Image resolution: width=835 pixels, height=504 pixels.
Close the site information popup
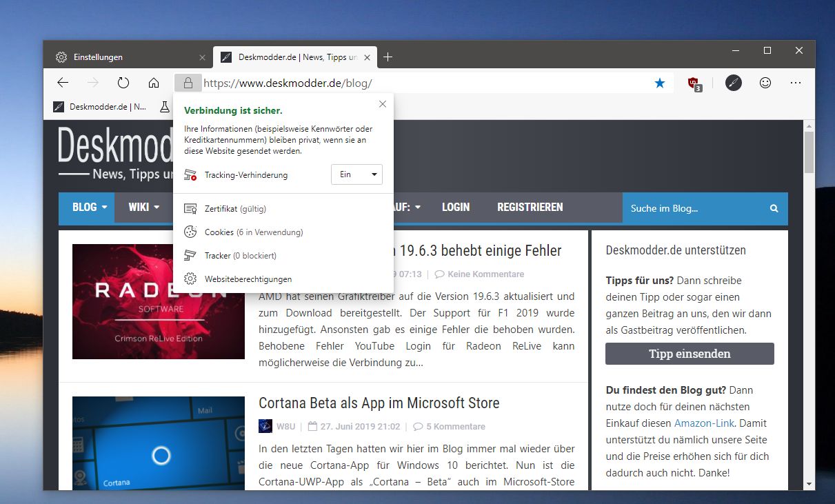pos(383,104)
